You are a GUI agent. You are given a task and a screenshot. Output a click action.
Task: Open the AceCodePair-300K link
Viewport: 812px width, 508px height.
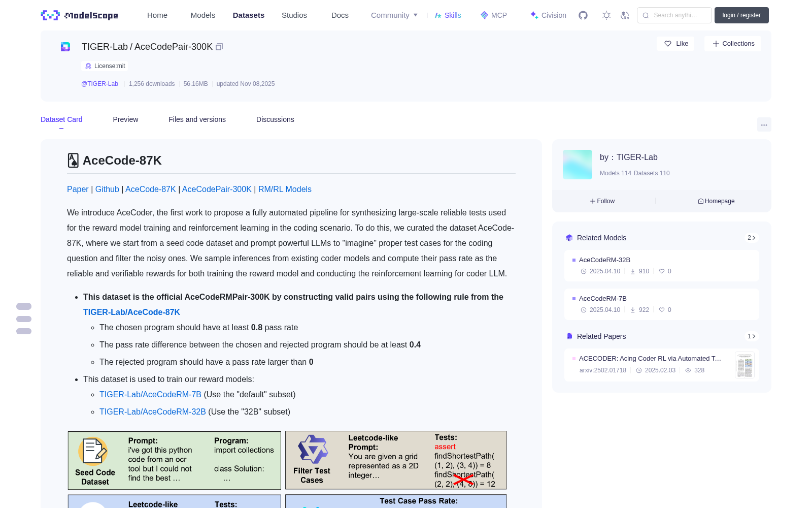click(x=217, y=189)
